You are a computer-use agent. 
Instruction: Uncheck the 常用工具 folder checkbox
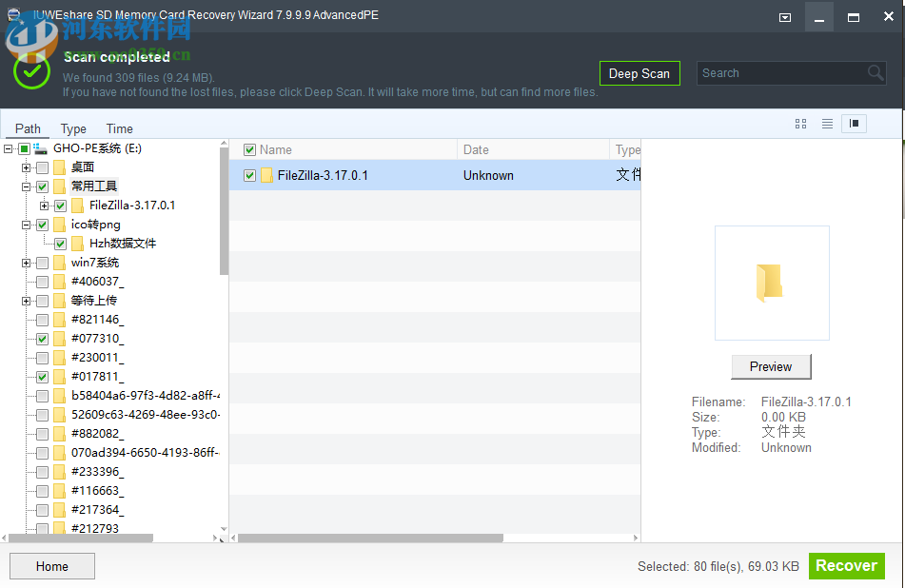[42, 186]
